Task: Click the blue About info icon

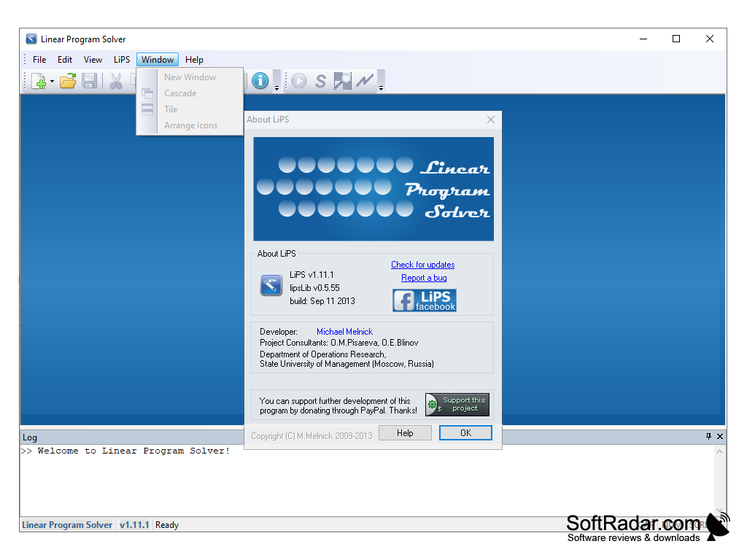Action: (260, 81)
